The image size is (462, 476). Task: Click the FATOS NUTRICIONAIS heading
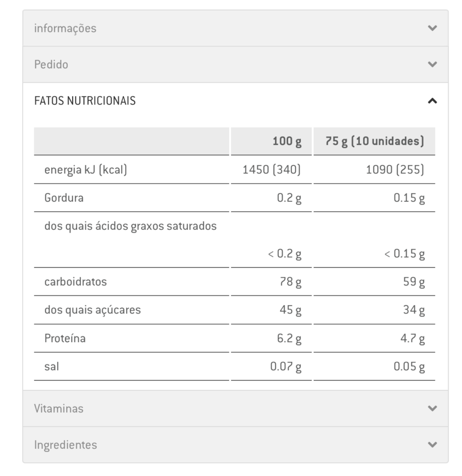coord(85,101)
